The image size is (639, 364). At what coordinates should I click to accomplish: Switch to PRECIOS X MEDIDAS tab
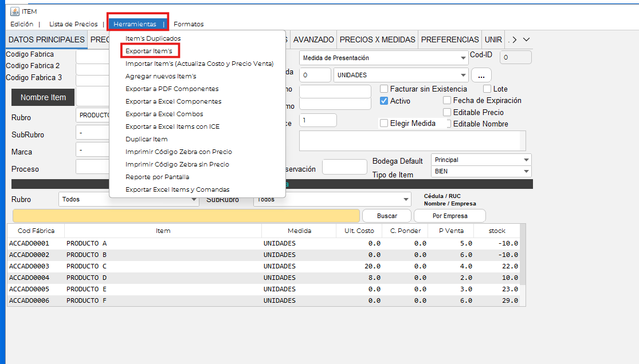[377, 39]
